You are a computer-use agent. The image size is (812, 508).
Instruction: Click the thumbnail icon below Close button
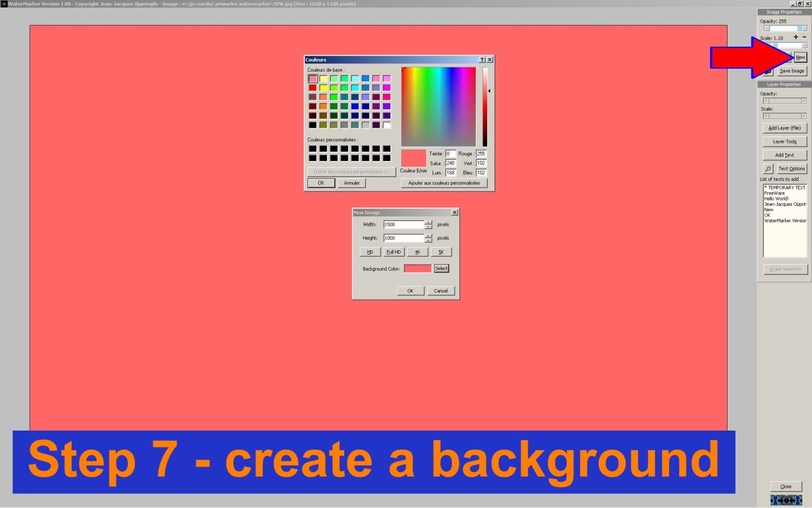point(785,500)
